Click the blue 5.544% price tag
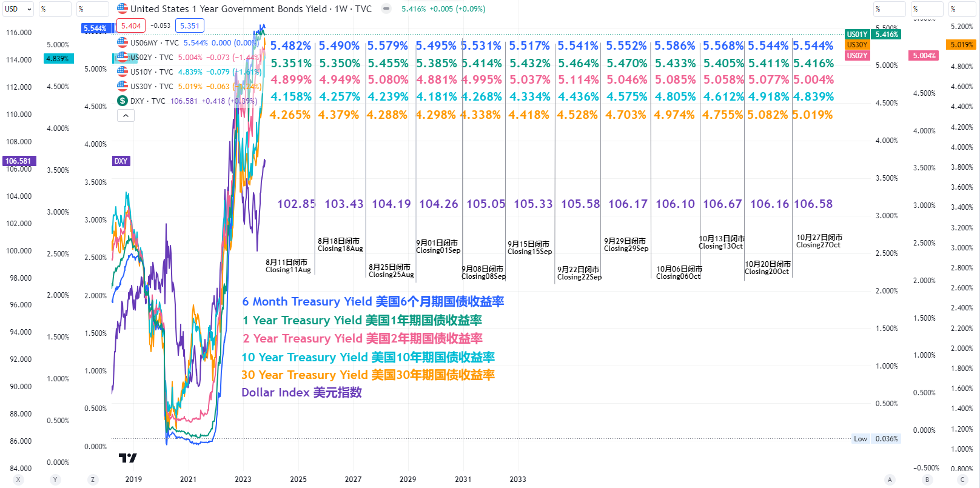This screenshot has height=488, width=980. pos(96,28)
